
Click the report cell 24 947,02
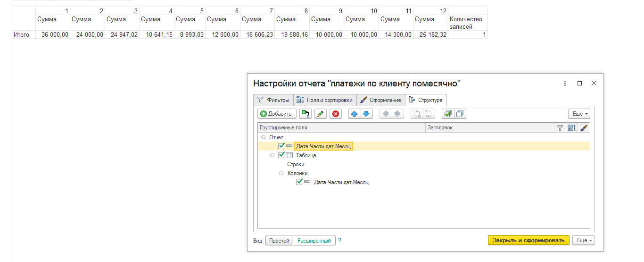point(122,34)
